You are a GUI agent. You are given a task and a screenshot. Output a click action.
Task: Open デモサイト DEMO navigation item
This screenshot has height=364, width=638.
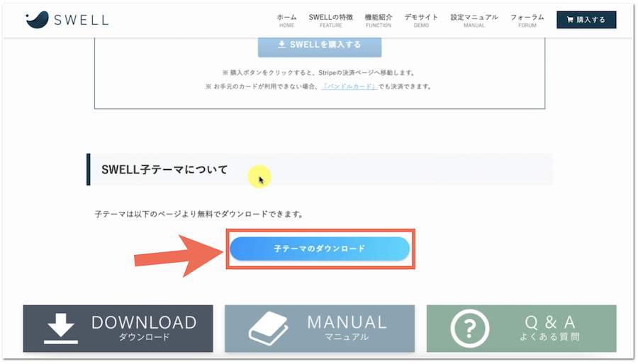421,20
